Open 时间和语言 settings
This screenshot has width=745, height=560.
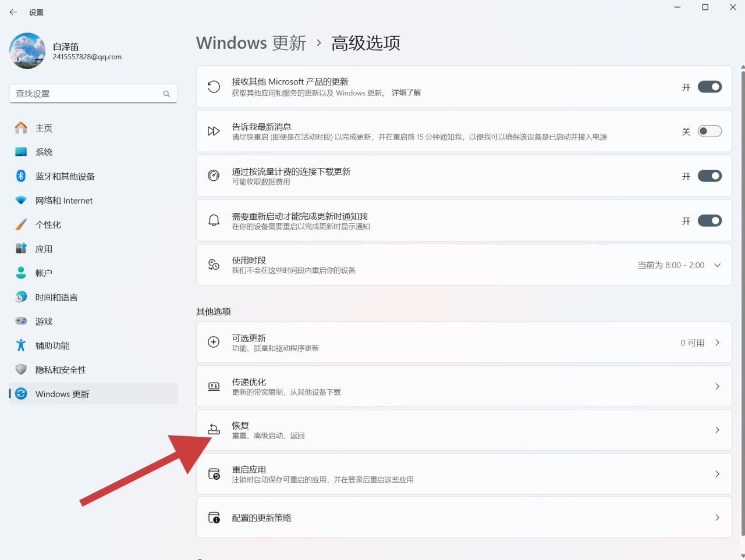(93, 297)
